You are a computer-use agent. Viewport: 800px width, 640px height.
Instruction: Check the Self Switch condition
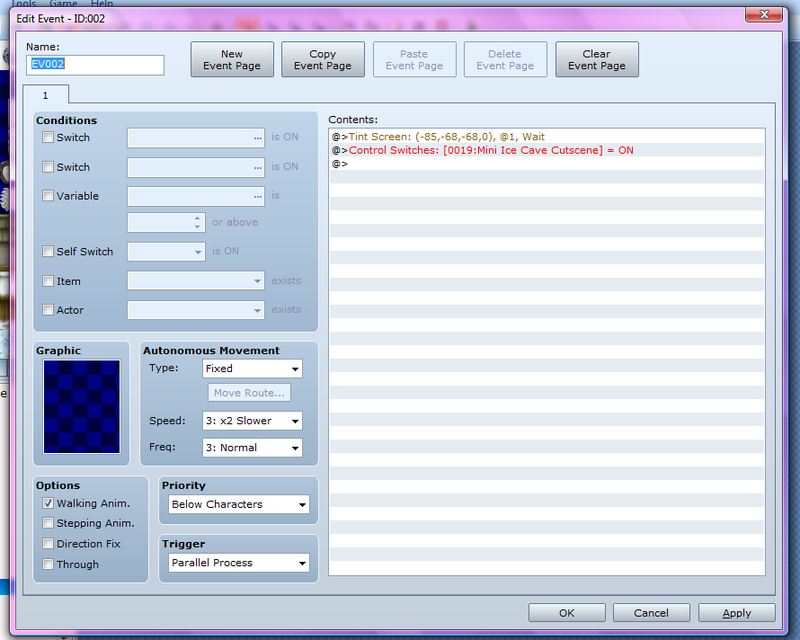coord(48,251)
